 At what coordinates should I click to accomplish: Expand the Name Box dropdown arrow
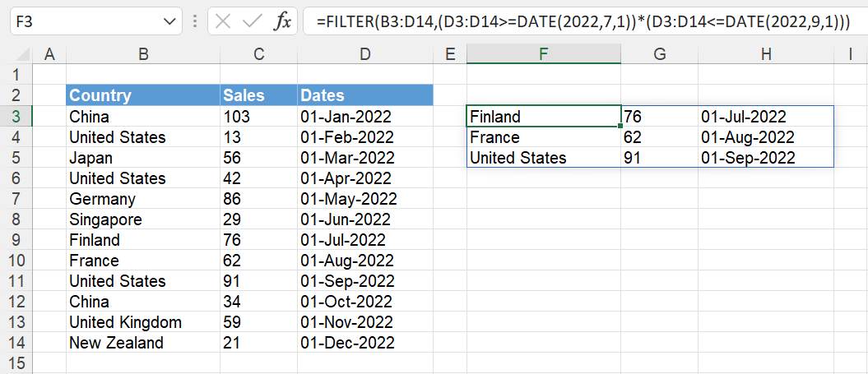point(169,21)
